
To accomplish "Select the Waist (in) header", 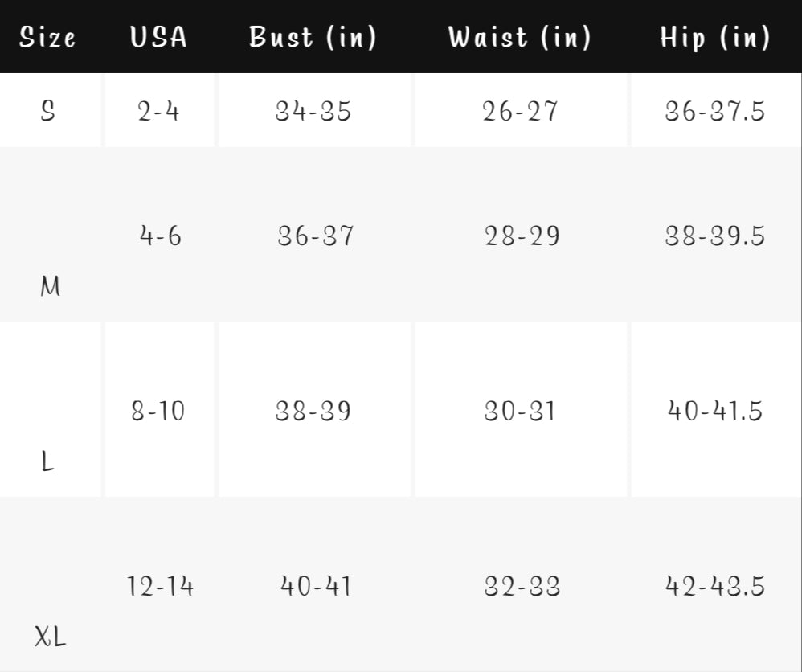I will (x=519, y=37).
